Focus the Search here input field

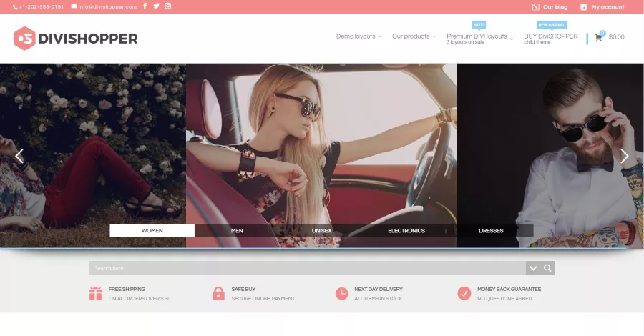(307, 268)
